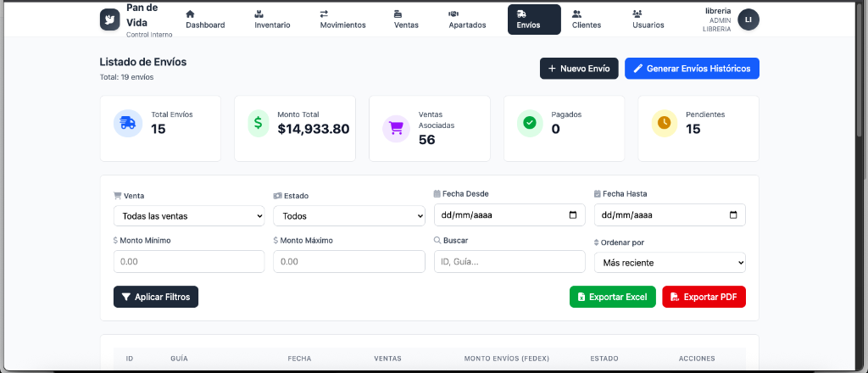The height and width of the screenshot is (373, 868).
Task: Click the Pagados checkmark icon
Action: [530, 123]
